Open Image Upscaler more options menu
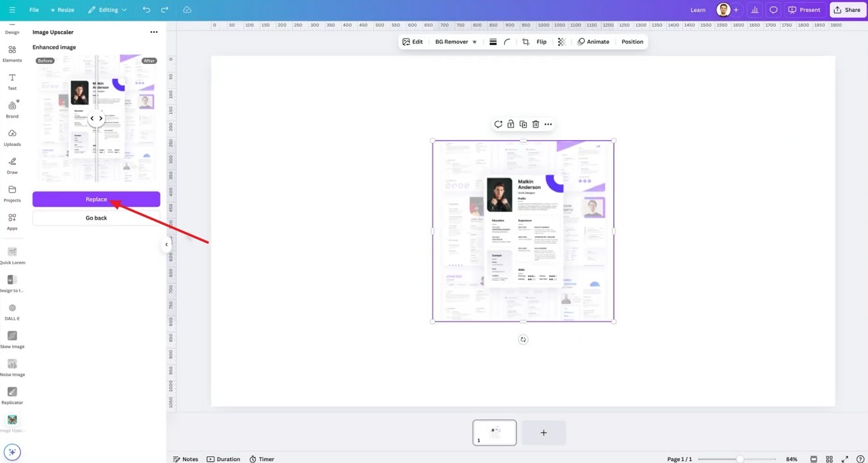This screenshot has width=868, height=463. (154, 32)
